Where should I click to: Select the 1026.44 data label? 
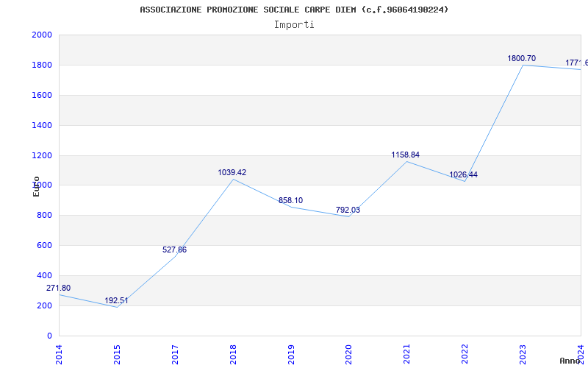tap(464, 174)
